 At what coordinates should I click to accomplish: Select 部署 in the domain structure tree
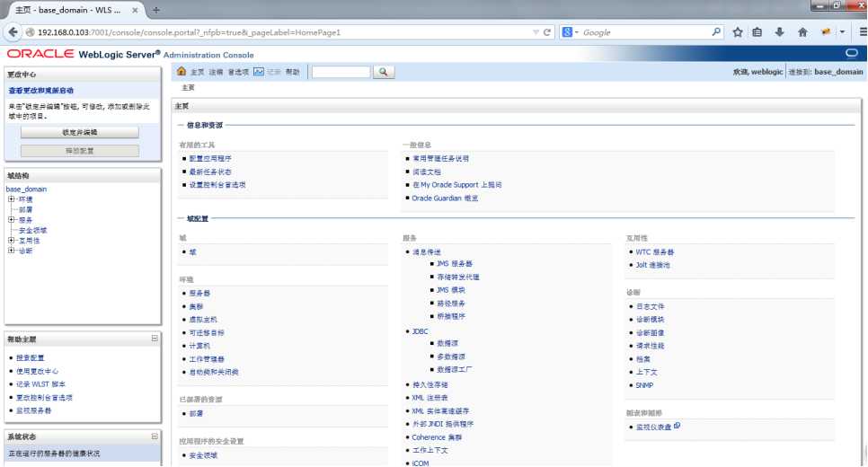click(x=25, y=209)
